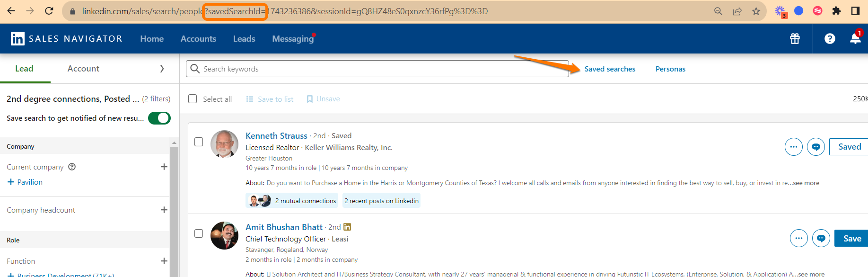
Task: Click message icon for Kenneth Strauss
Action: 816,147
